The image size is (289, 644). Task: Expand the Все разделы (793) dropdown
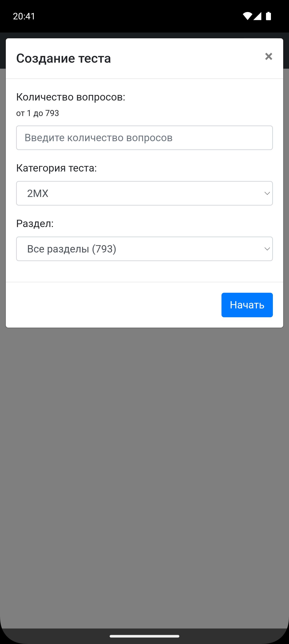[x=144, y=249]
